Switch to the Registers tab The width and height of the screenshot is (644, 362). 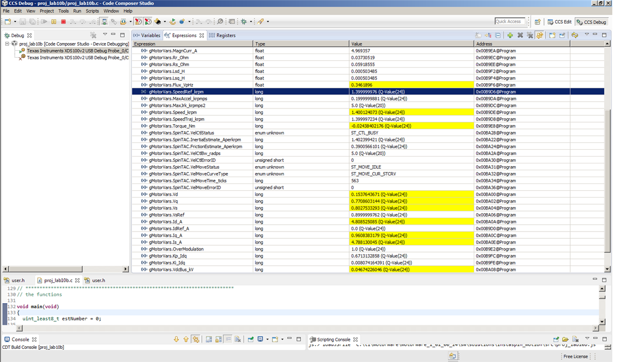(223, 36)
